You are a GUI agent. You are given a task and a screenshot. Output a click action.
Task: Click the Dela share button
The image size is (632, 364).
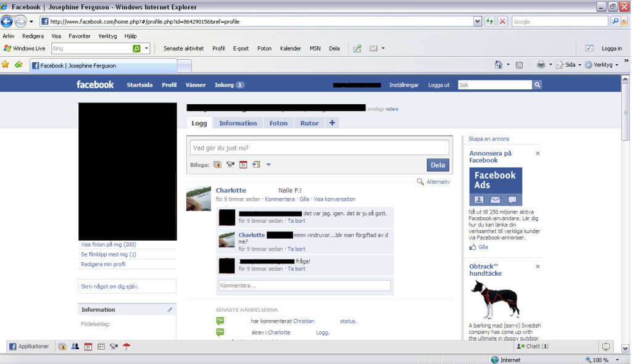click(438, 165)
